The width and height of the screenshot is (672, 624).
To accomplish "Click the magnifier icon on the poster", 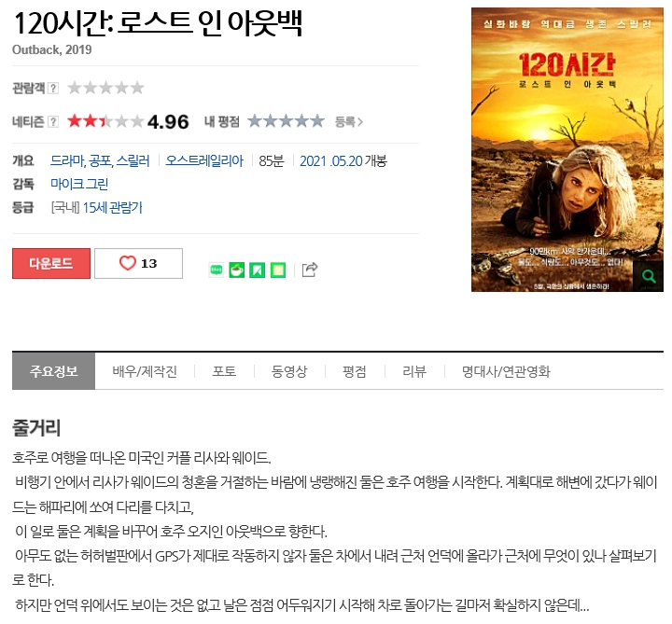I will [649, 276].
